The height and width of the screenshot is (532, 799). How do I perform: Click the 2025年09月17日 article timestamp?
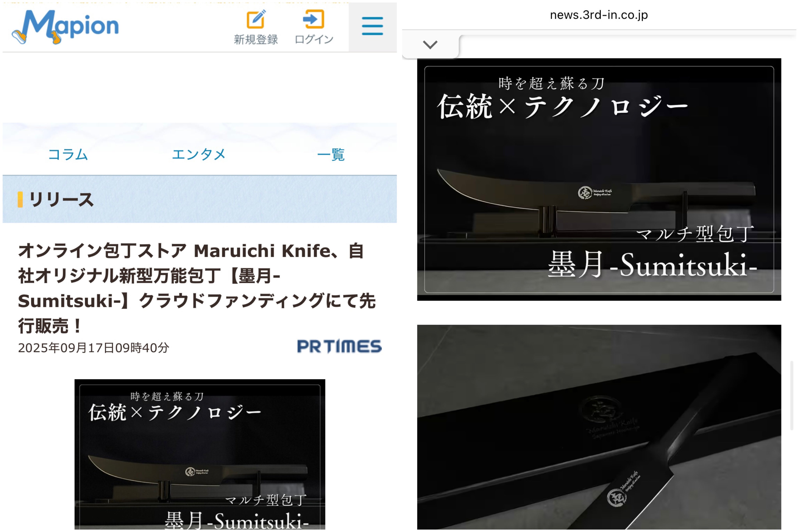93,348
